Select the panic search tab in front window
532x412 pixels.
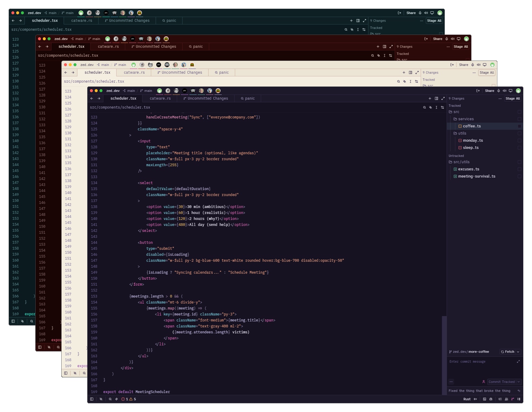[247, 99]
